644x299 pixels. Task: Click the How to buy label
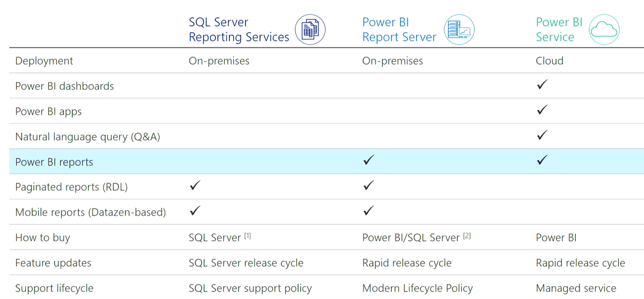point(43,238)
